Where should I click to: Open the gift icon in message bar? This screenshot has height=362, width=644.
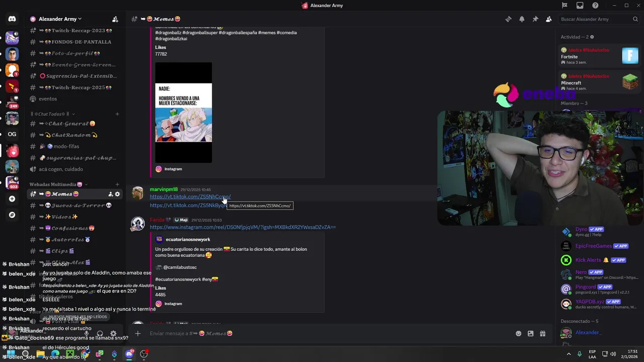[x=542, y=333]
